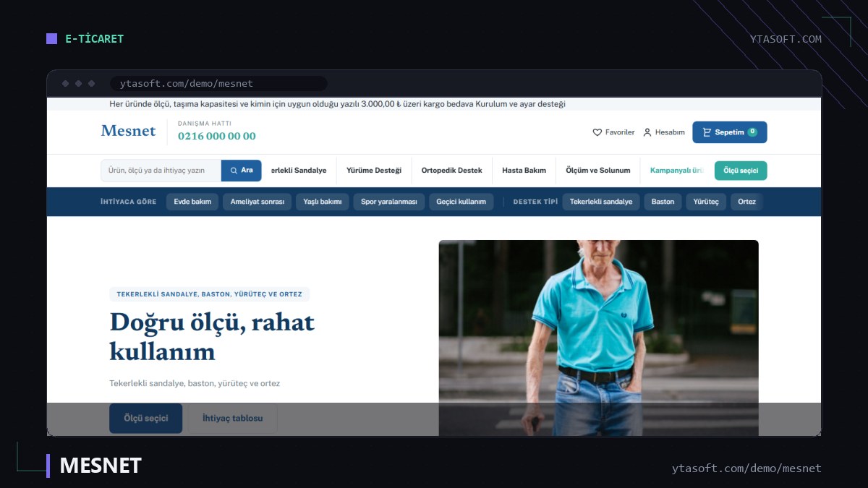Viewport: 868px width, 488px height.
Task: Select the Yaşlı bakımı filter chip
Action: [x=323, y=202]
